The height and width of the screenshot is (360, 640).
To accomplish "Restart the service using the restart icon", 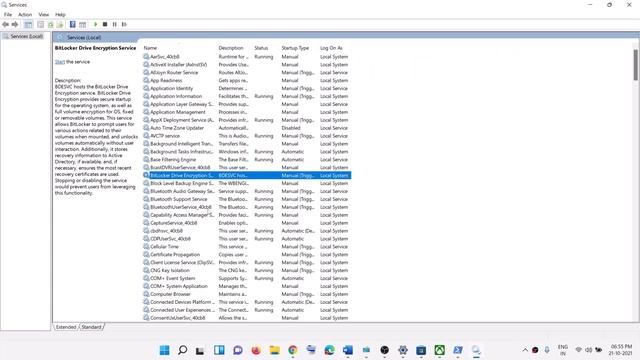I will (124, 24).
